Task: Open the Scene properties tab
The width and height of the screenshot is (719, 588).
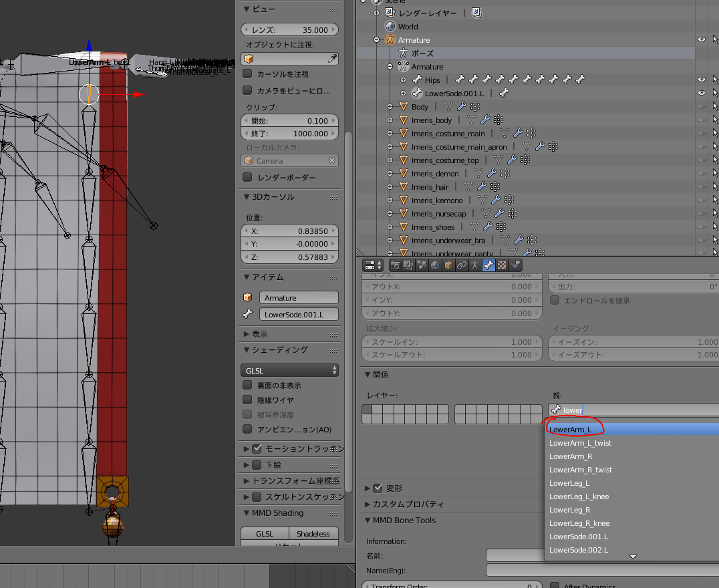Action: coord(422,265)
